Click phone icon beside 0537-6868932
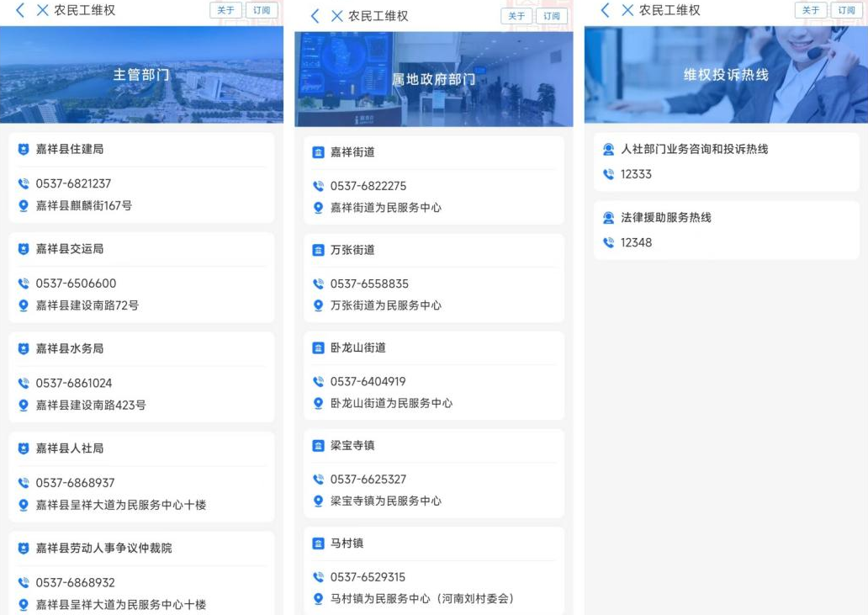The height and width of the screenshot is (615, 868). (x=24, y=582)
